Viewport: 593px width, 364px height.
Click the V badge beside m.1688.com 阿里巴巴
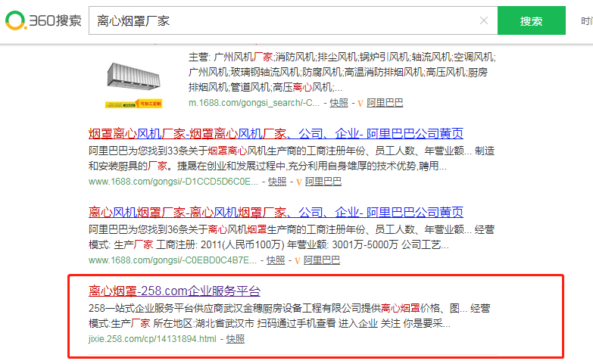pyautogui.click(x=360, y=103)
